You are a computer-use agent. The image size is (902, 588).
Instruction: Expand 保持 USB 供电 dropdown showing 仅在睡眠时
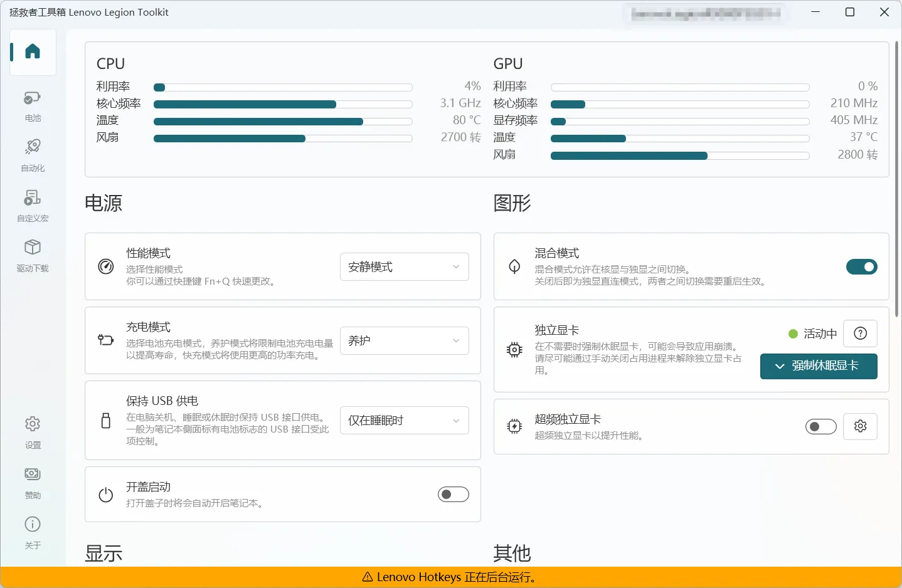tap(404, 421)
